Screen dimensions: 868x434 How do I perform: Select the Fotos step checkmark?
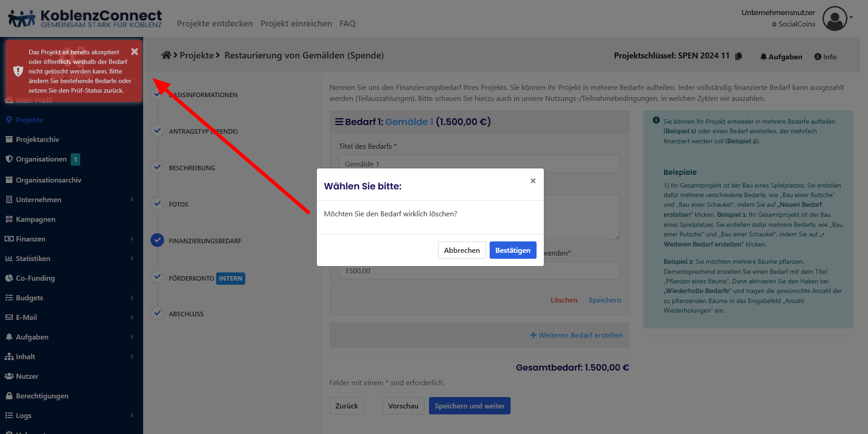(157, 204)
